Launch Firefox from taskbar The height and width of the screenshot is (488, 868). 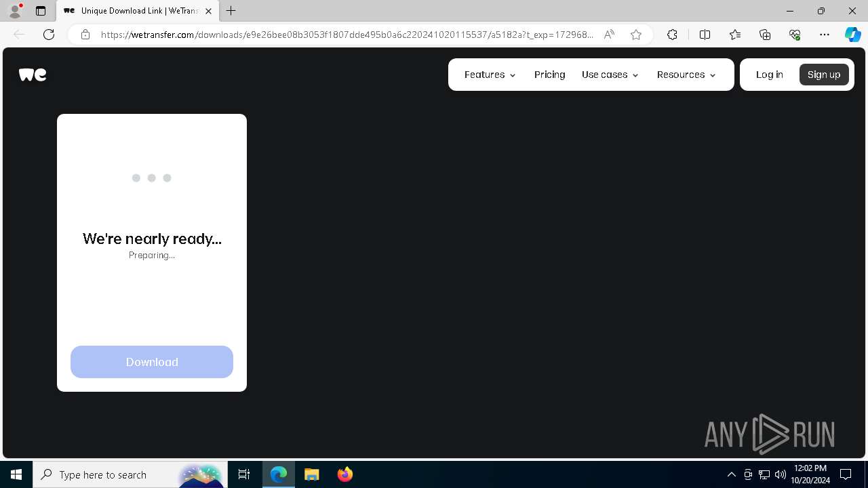[345, 474]
